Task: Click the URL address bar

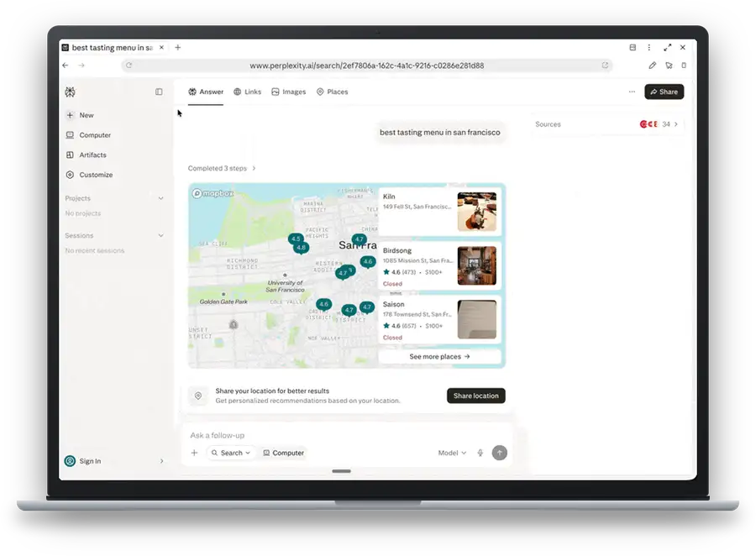Action: [366, 66]
